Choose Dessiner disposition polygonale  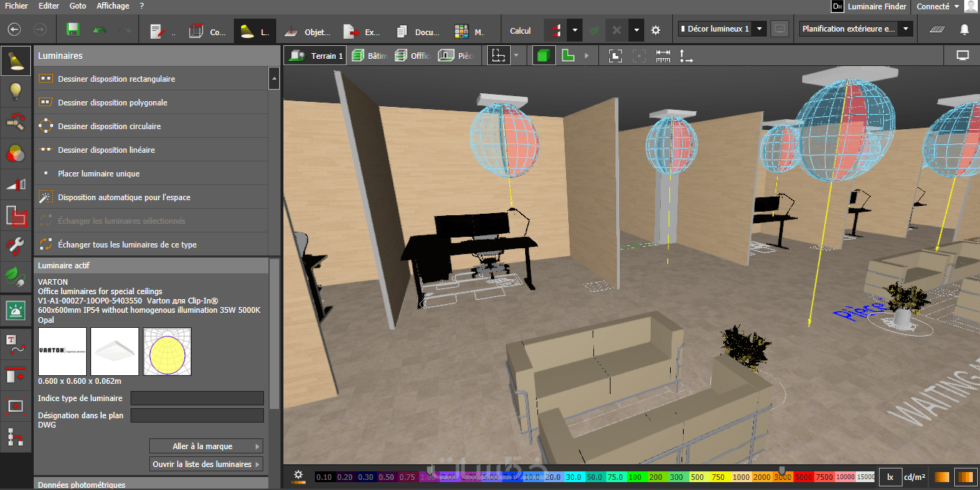pyautogui.click(x=151, y=103)
